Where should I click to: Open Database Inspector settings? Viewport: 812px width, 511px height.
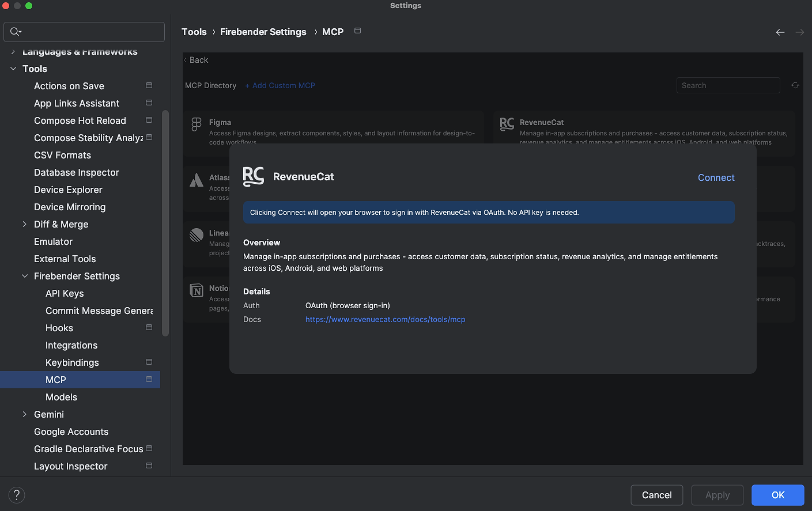(77, 172)
